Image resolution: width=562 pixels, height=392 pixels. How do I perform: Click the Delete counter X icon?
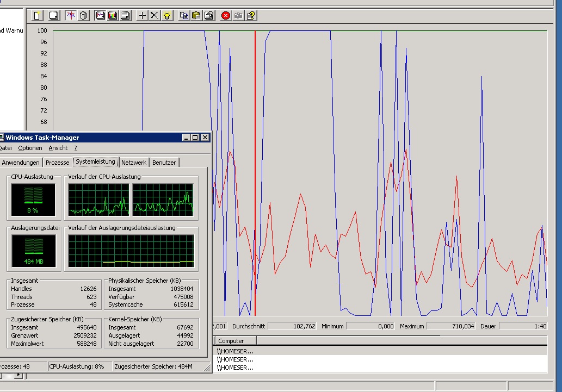point(155,15)
